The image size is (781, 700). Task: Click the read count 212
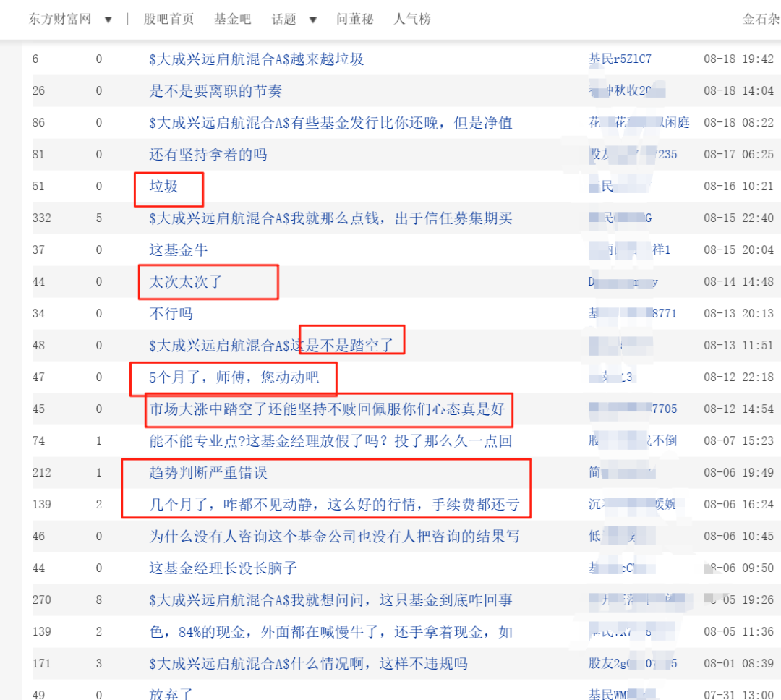click(x=42, y=472)
